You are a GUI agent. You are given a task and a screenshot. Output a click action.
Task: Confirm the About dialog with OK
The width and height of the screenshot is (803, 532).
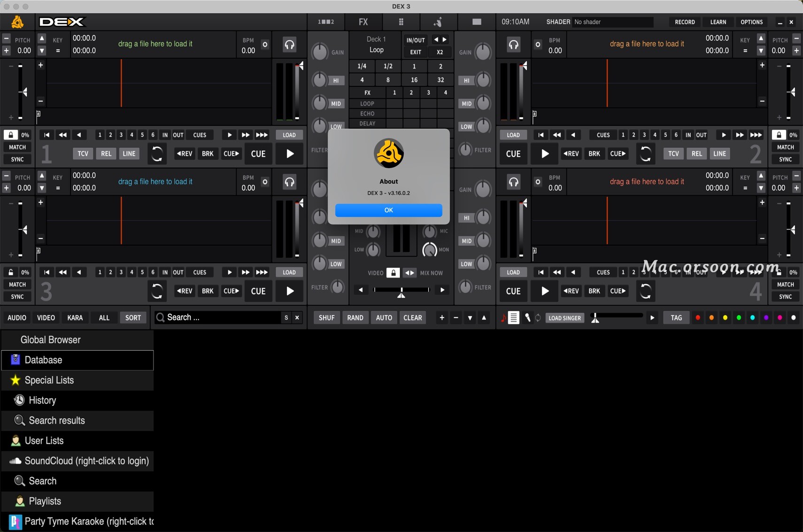pyautogui.click(x=388, y=210)
